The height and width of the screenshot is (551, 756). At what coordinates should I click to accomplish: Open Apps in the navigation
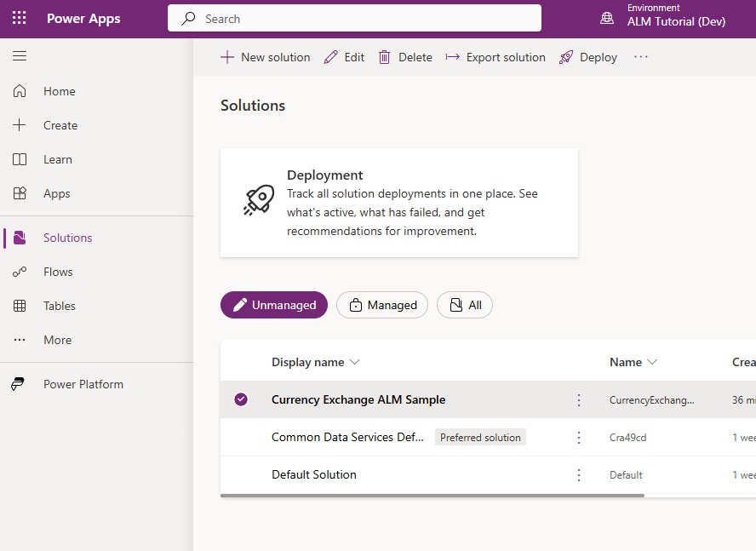click(x=56, y=193)
